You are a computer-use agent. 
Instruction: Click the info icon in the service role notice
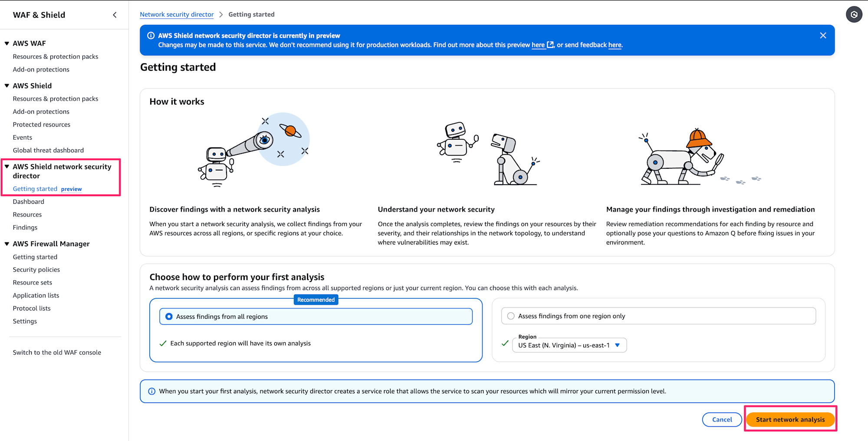click(152, 391)
